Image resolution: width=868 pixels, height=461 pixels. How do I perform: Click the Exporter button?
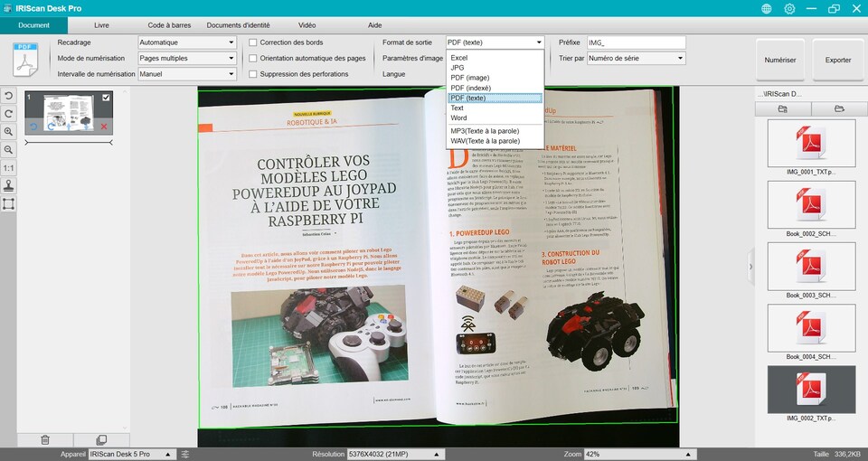838,60
